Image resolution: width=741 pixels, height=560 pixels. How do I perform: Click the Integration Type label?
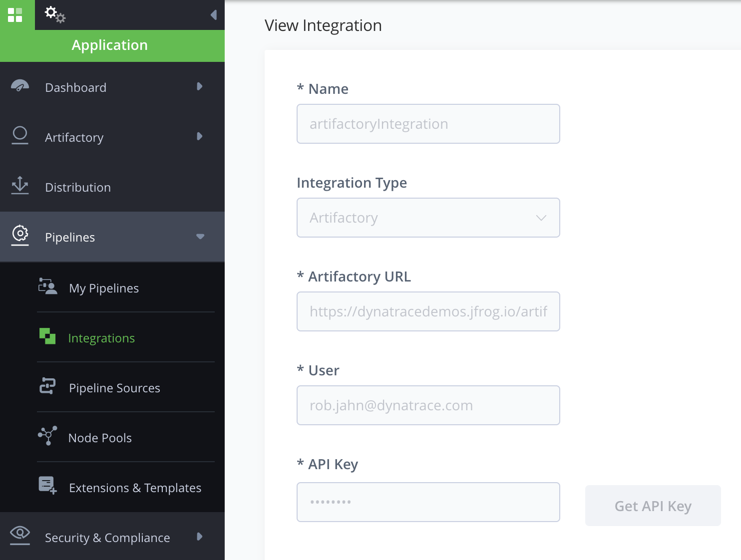352,183
